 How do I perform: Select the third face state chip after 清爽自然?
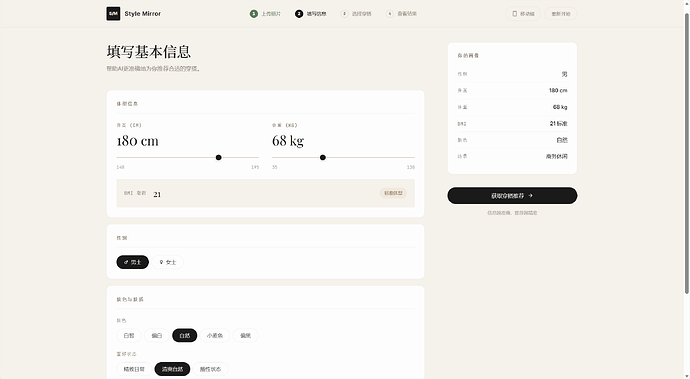tap(210, 369)
